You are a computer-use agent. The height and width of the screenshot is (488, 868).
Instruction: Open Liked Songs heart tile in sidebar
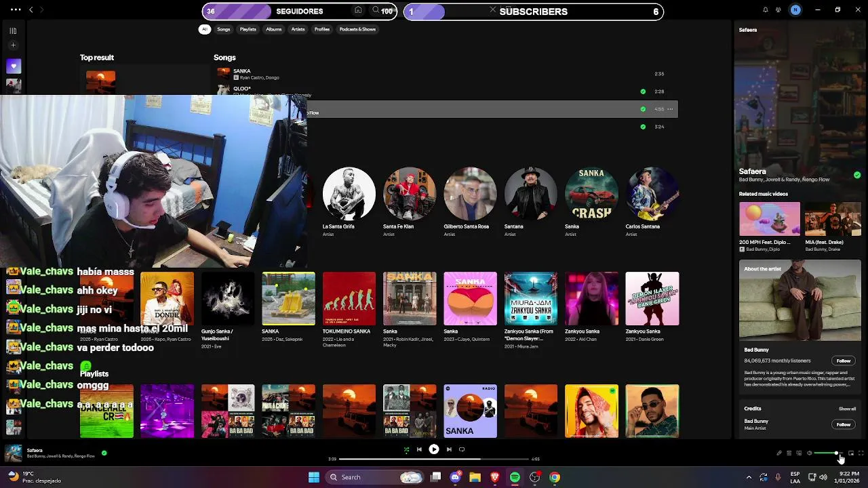13,66
